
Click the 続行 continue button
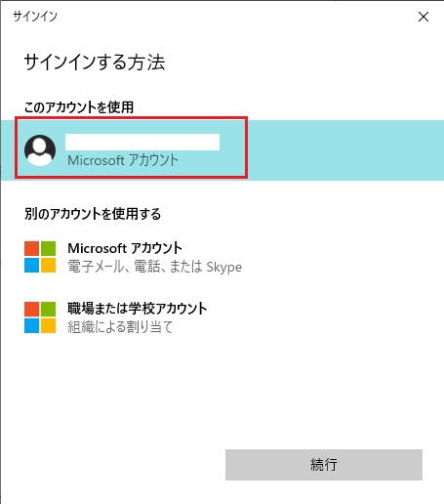point(324,465)
